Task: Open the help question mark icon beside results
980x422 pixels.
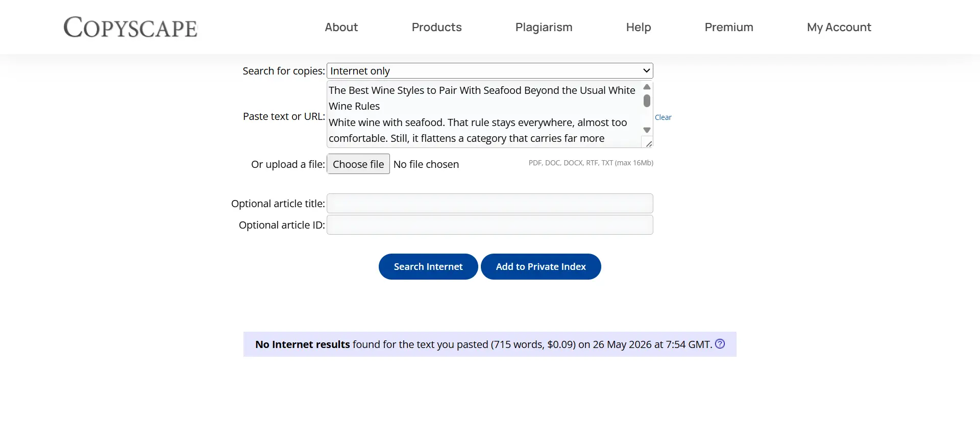Action: point(720,344)
